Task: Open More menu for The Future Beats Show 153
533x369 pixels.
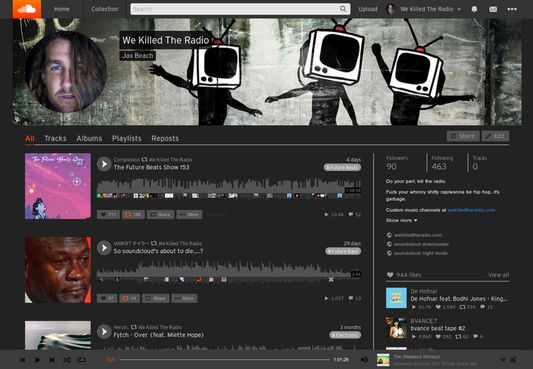Action: click(x=189, y=214)
